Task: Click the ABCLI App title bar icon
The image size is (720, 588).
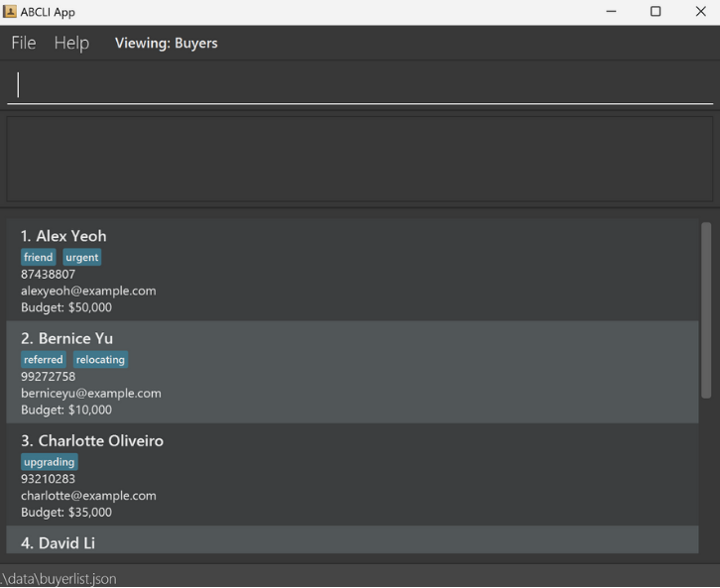Action: pos(10,12)
